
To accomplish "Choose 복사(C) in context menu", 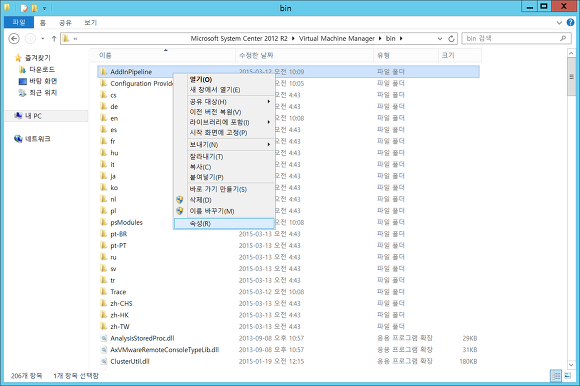I will [x=224, y=167].
